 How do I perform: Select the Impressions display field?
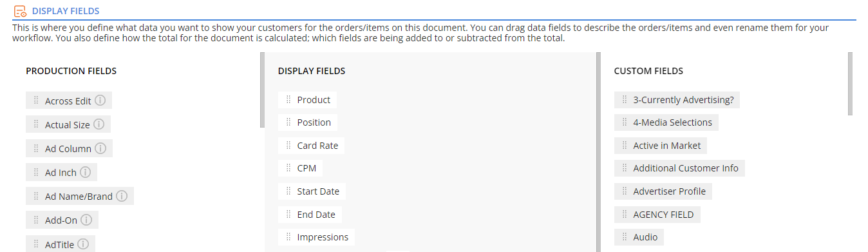tap(317, 237)
